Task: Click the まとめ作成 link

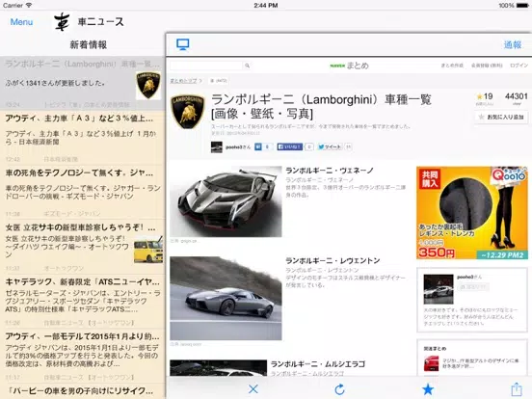Action: (x=452, y=66)
